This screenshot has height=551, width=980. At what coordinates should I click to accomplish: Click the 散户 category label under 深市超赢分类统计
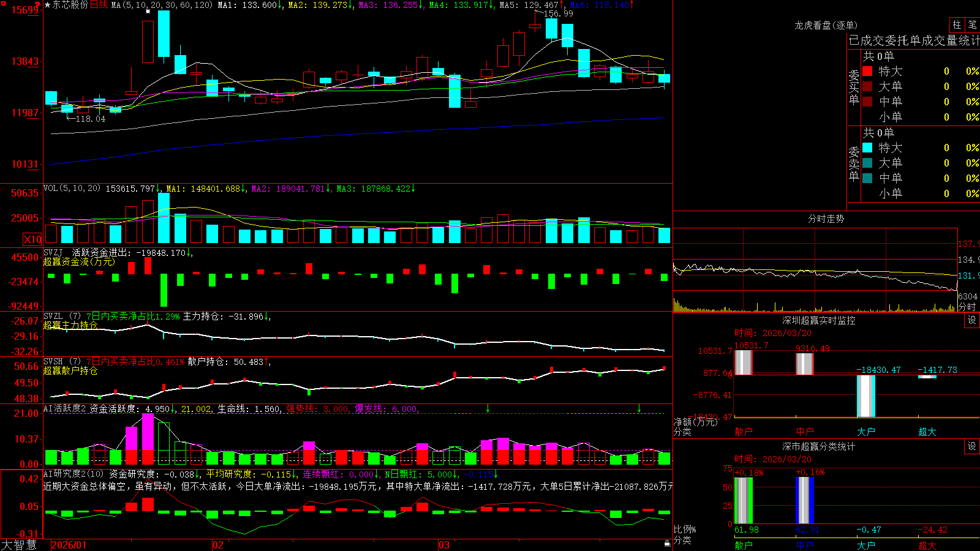[x=743, y=545]
